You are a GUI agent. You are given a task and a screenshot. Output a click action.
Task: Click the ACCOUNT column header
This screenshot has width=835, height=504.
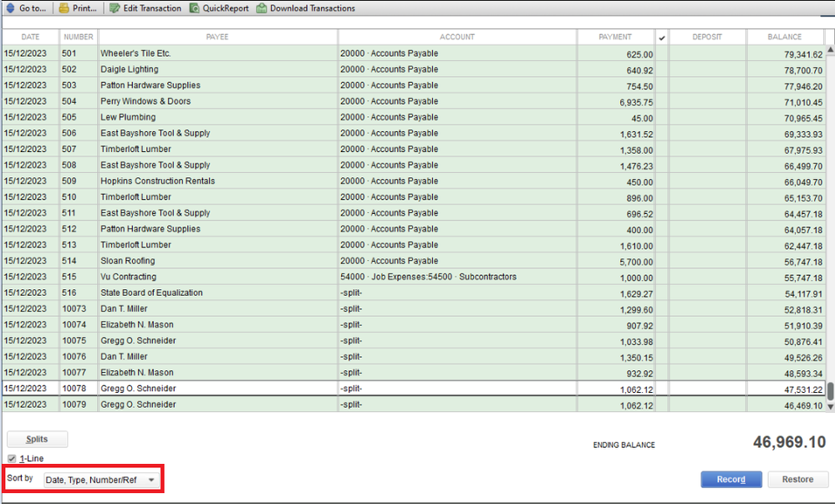pyautogui.click(x=457, y=37)
